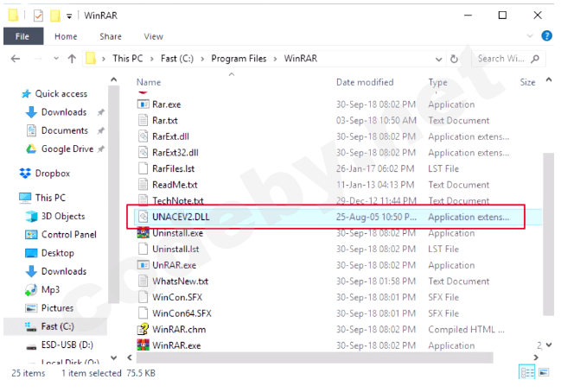Click the file list vertical scrollbar
Screen dimensions: 561x392
548,234
